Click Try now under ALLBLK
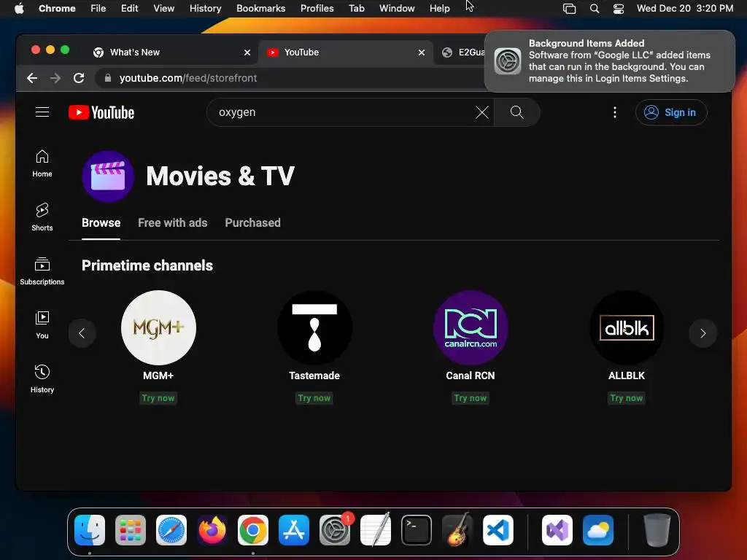The height and width of the screenshot is (560, 747). (x=627, y=398)
